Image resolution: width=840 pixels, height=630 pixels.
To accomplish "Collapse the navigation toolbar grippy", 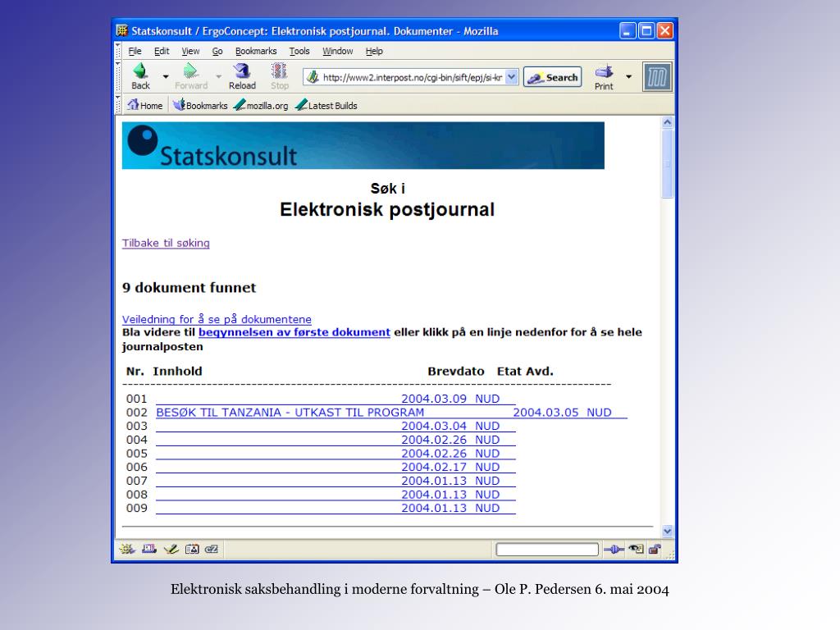I will click(x=118, y=78).
